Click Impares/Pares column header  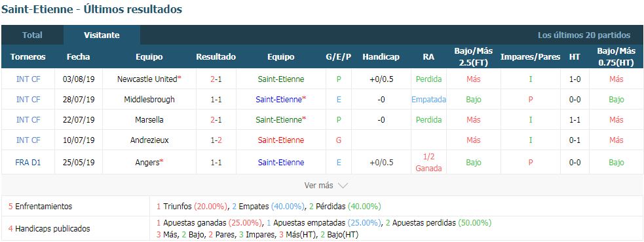530,57
